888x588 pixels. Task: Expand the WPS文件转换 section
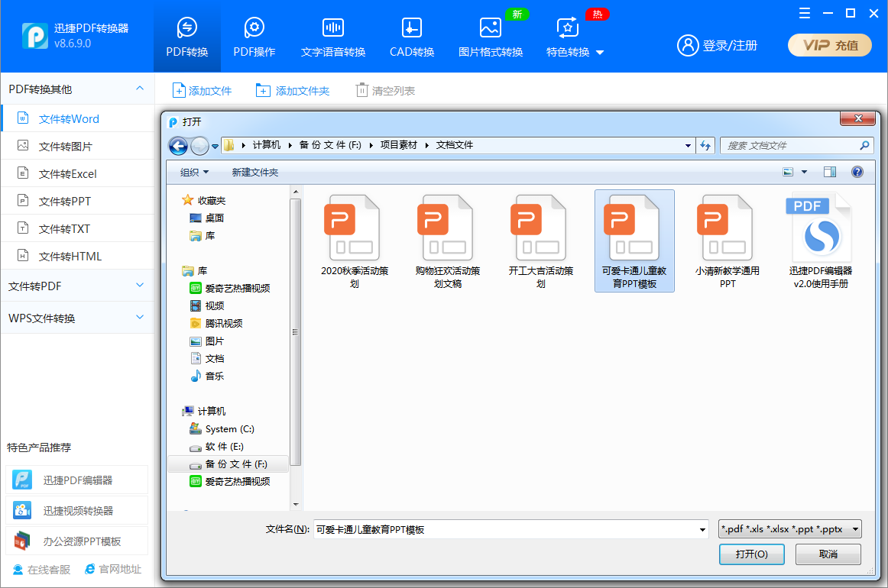(x=78, y=318)
